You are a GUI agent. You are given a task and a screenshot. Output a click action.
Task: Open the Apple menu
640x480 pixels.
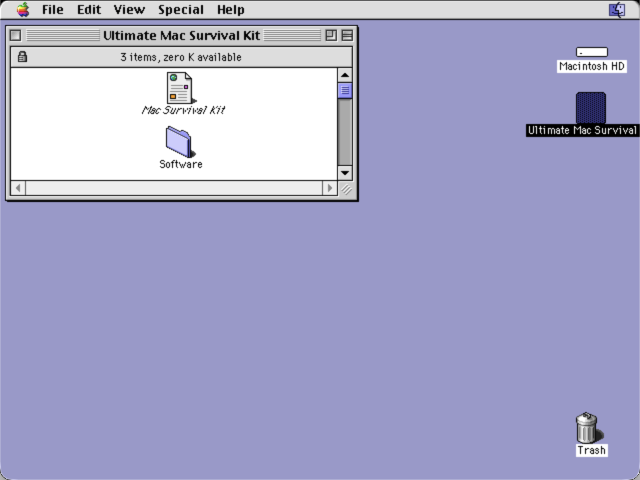(x=23, y=9)
